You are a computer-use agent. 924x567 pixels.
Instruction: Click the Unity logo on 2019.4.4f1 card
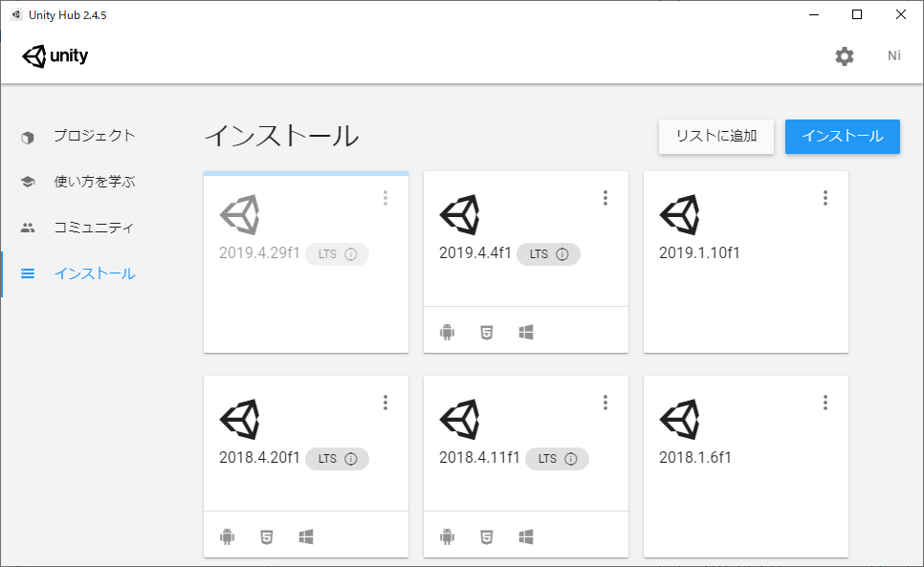point(460,215)
